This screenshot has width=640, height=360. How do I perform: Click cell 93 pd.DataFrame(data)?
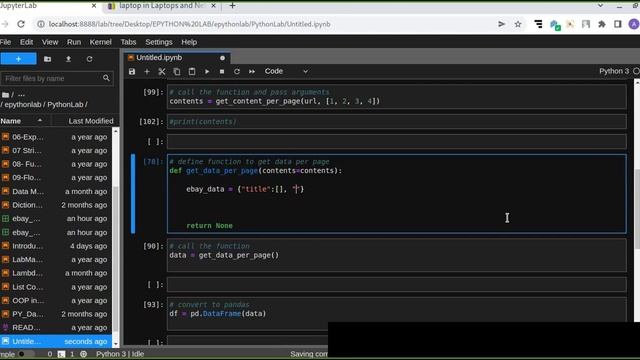point(396,313)
